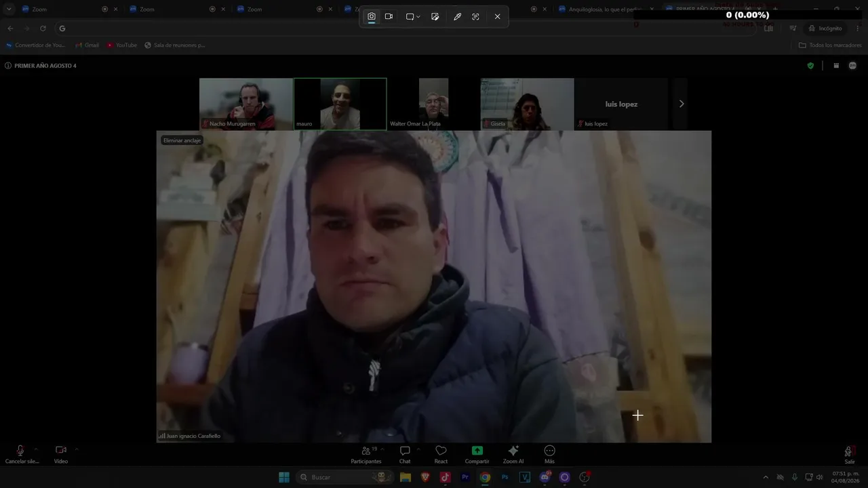Open the Más options menu
The height and width of the screenshot is (488, 868).
[549, 454]
